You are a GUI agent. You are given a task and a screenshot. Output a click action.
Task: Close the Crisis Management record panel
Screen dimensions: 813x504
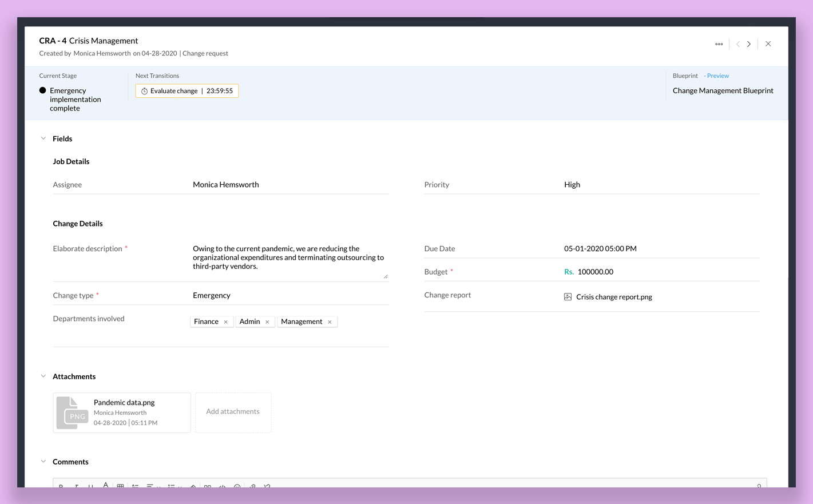[x=768, y=44]
